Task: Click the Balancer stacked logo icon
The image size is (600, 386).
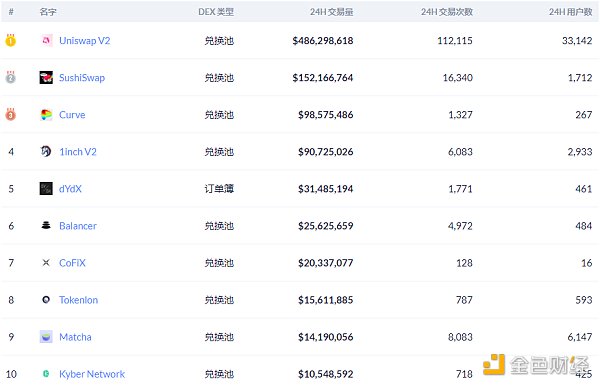Action: click(46, 226)
